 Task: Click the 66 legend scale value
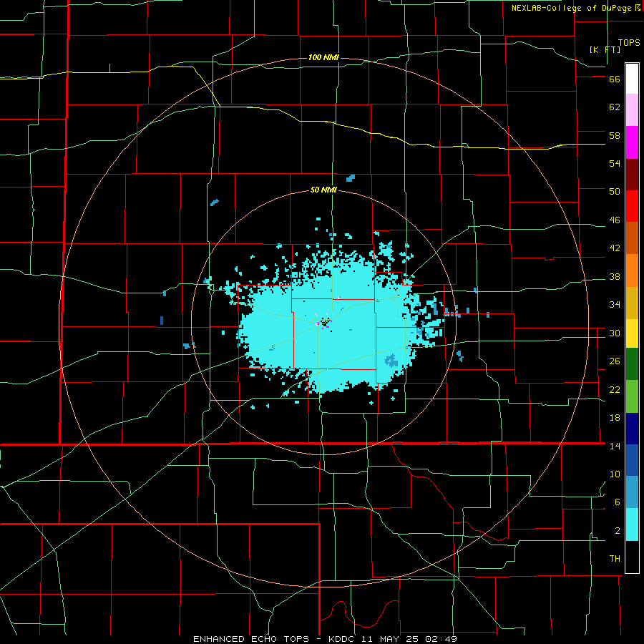point(615,79)
